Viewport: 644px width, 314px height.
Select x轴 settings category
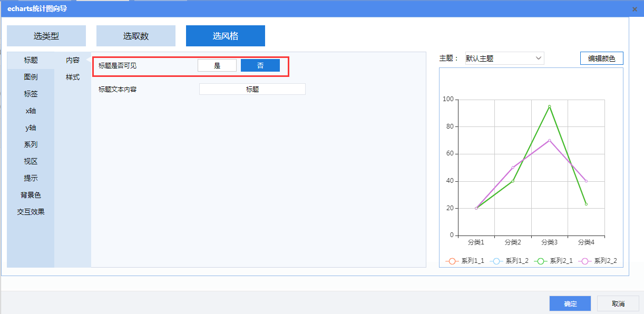coord(31,111)
